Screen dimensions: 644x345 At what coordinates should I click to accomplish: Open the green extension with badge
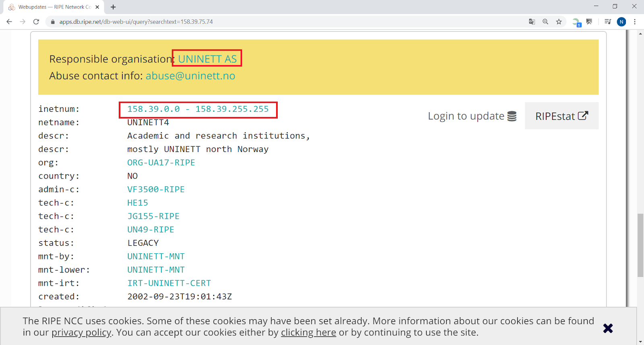(576, 22)
